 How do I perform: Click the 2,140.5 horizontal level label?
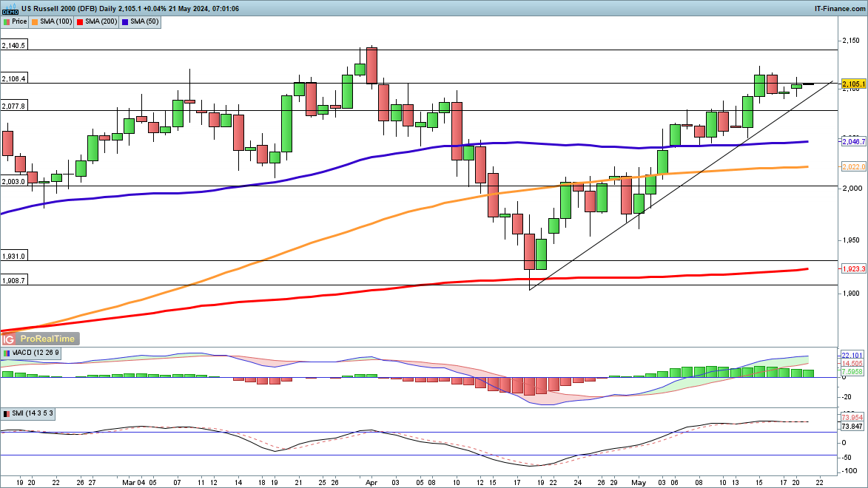(x=14, y=45)
